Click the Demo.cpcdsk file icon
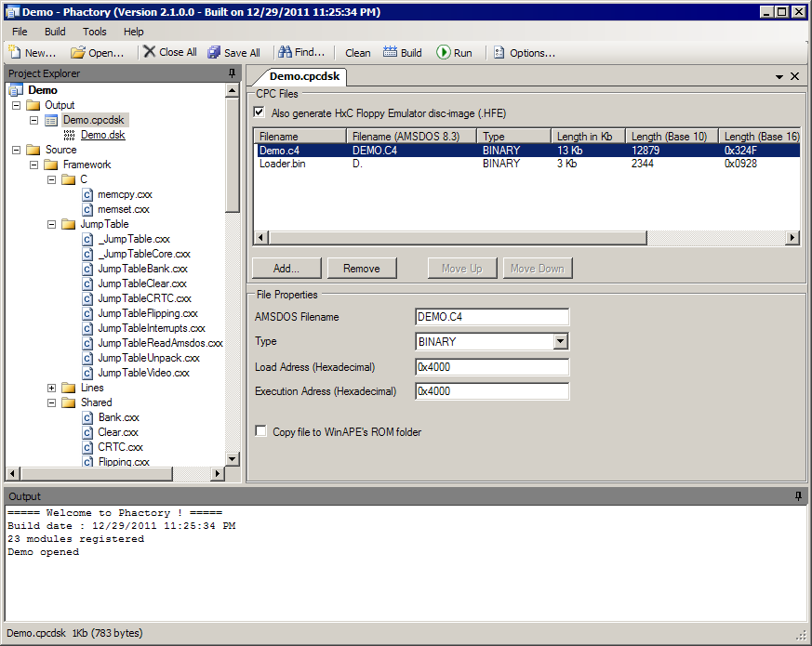812x646 pixels. point(51,121)
